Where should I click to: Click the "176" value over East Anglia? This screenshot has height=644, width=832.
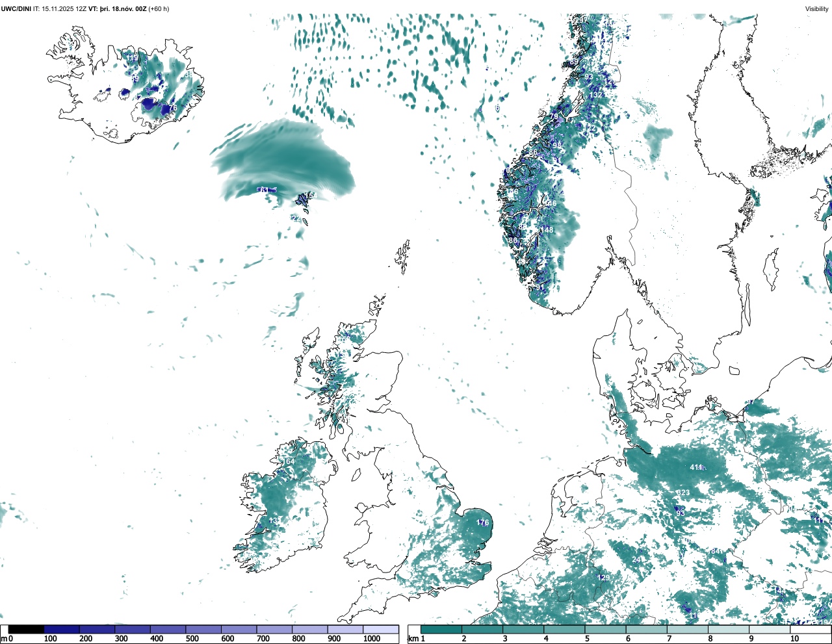coord(482,522)
